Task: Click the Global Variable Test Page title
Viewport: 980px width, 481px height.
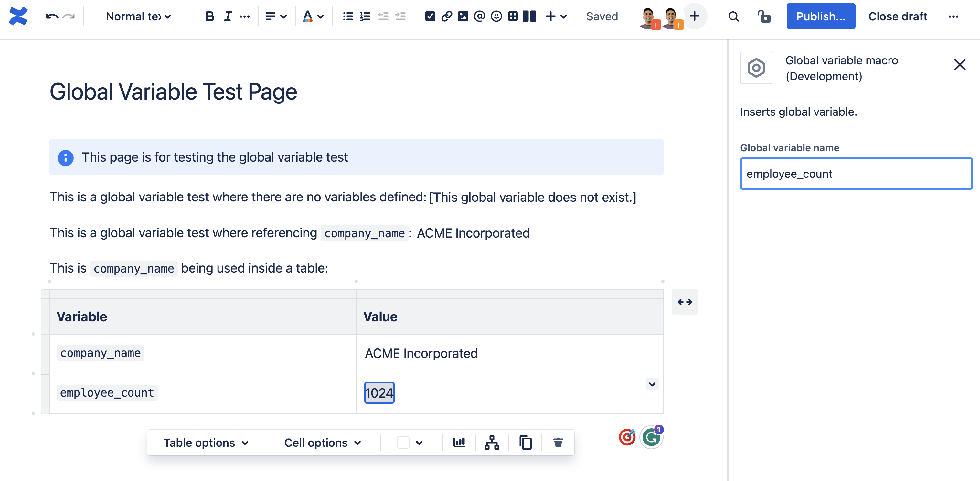Action: coord(173,92)
